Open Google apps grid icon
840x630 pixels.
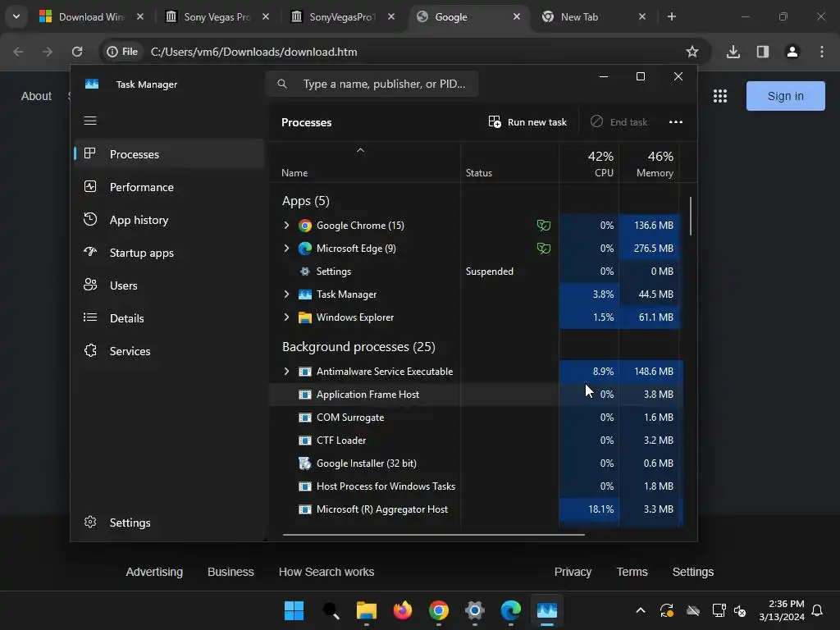[720, 96]
